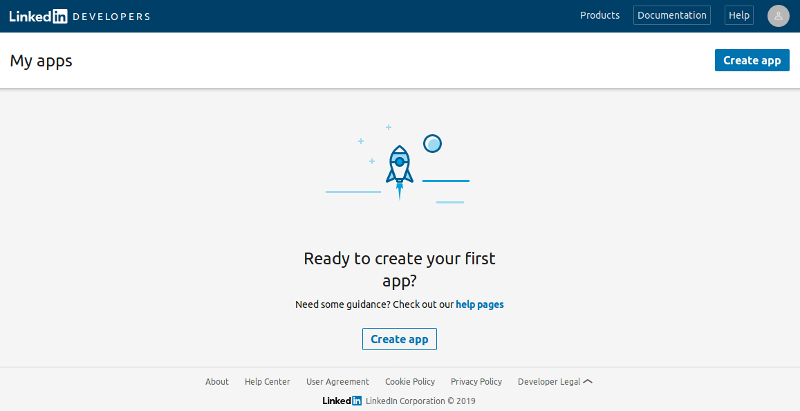Open the Help Center footer link
This screenshot has height=411, width=800.
(267, 381)
